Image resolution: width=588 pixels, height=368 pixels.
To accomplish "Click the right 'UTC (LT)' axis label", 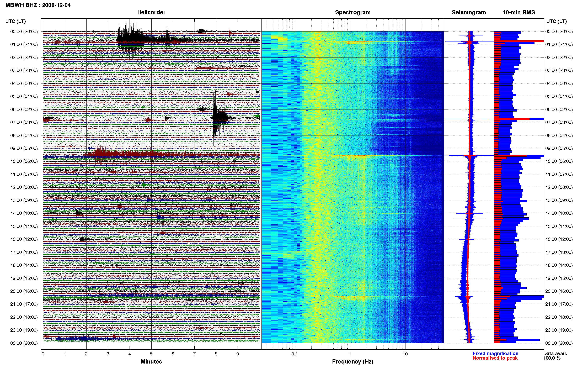I will [x=556, y=21].
